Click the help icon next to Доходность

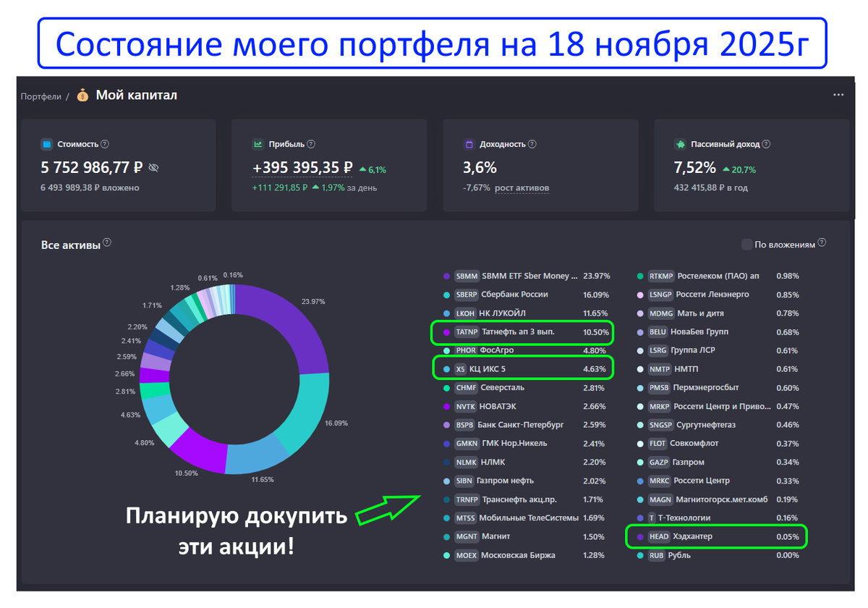coord(532,144)
